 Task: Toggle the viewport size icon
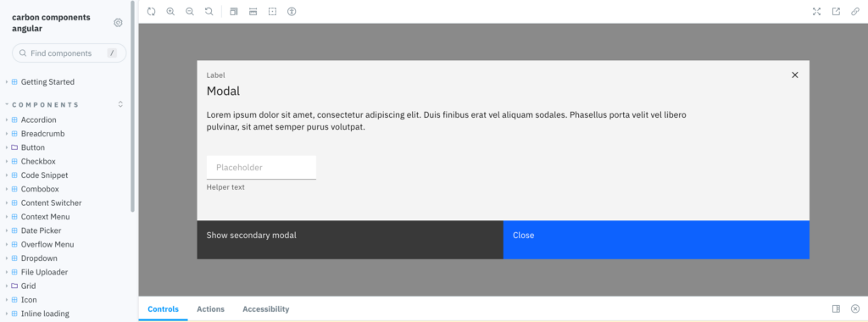coord(253,11)
